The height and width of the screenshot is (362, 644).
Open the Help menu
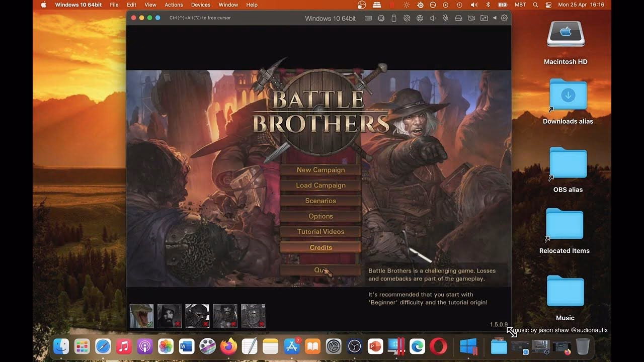[x=252, y=5]
